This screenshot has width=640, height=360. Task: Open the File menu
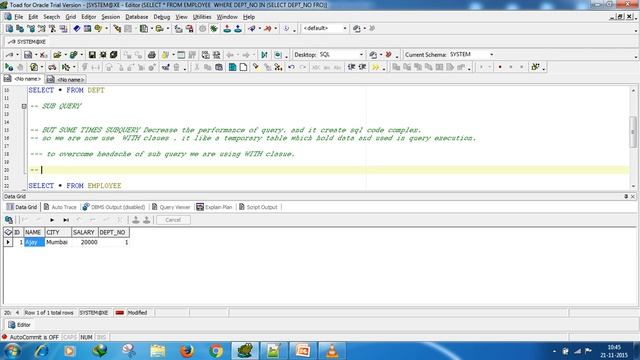click(x=19, y=17)
